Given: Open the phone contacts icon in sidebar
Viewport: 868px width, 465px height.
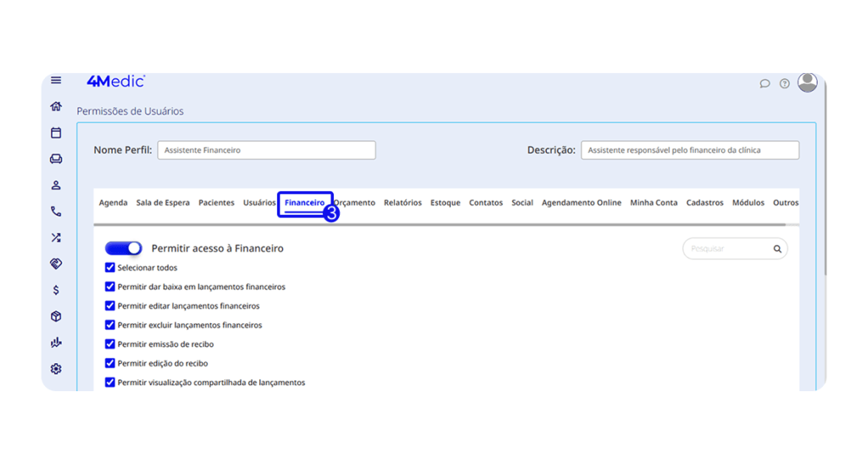Looking at the screenshot, I should pyautogui.click(x=56, y=211).
